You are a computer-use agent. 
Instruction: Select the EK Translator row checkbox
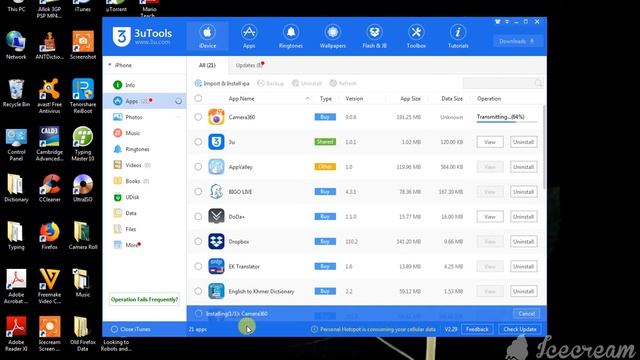[x=198, y=267]
